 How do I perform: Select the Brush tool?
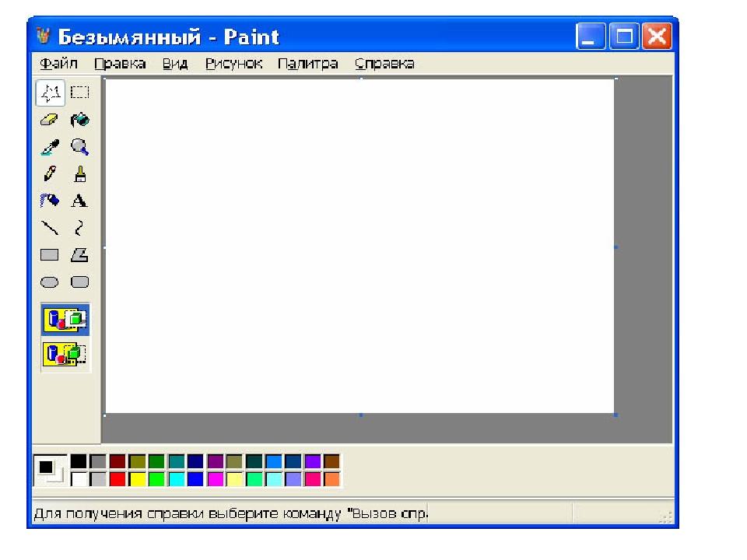pyautogui.click(x=79, y=174)
